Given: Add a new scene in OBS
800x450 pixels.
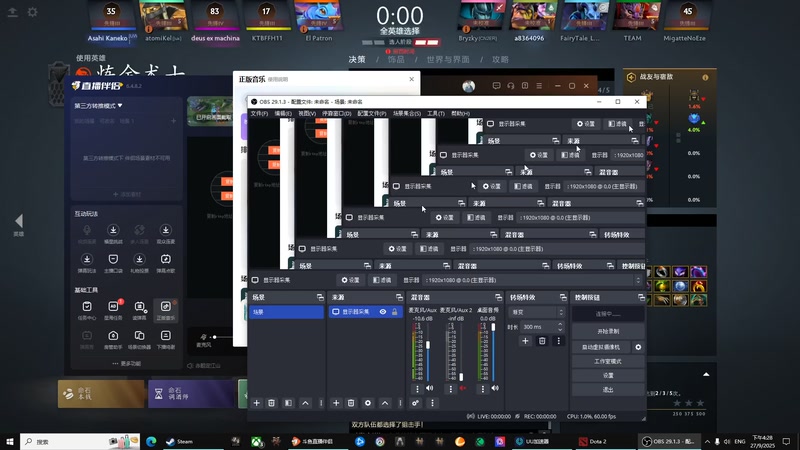Looking at the screenshot, I should tap(257, 403).
